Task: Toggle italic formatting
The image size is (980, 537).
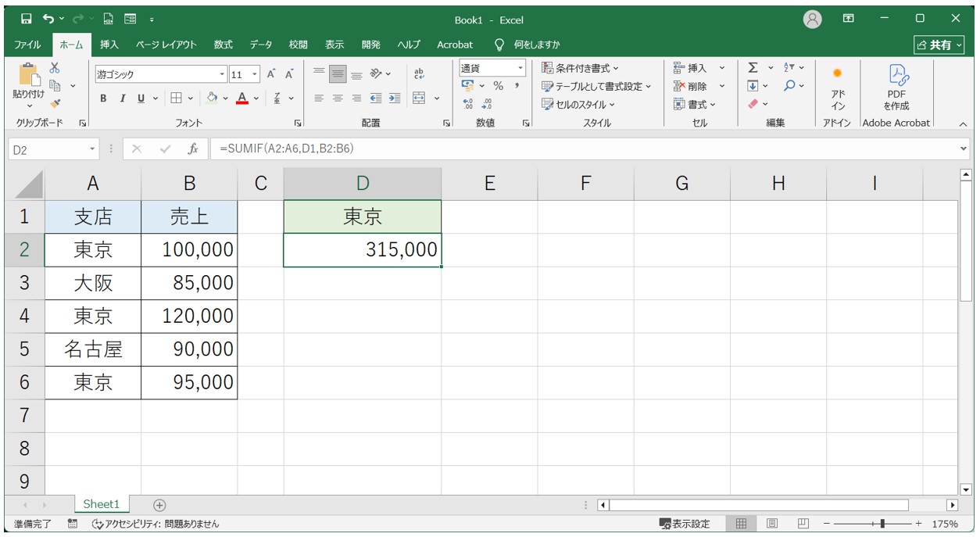Action: (x=122, y=98)
